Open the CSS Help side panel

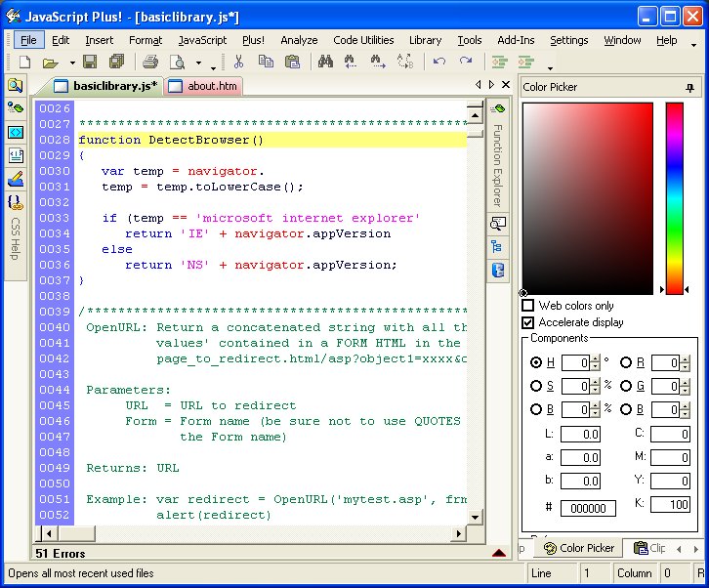click(16, 239)
